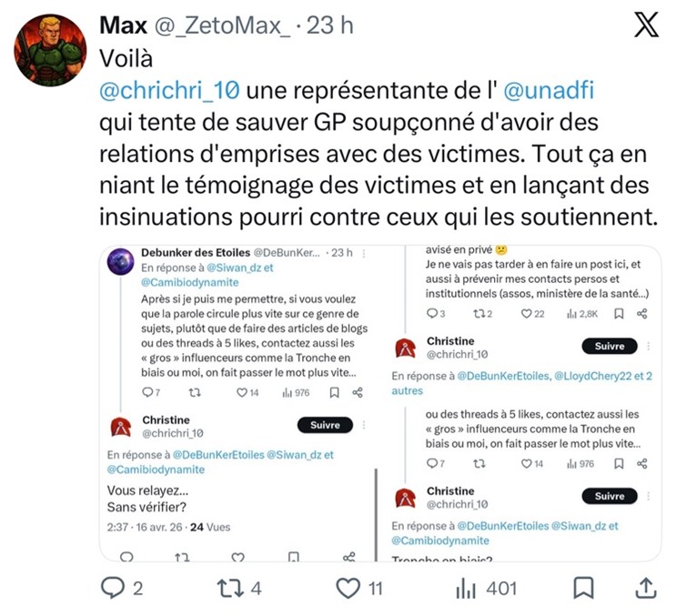Viewport: 676px width, 616px height.
Task: Open @DeBunKerEtoiles link above 'Vous relayez'
Action: tap(218, 455)
